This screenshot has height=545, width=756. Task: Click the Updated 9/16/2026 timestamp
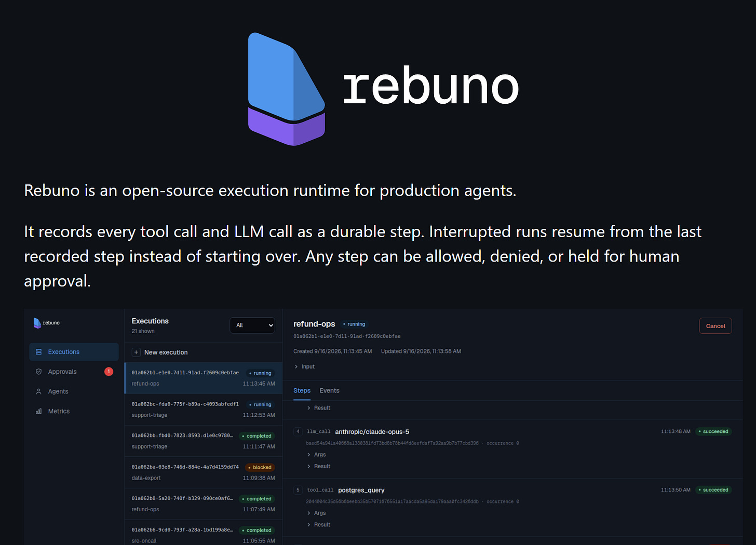coord(421,351)
